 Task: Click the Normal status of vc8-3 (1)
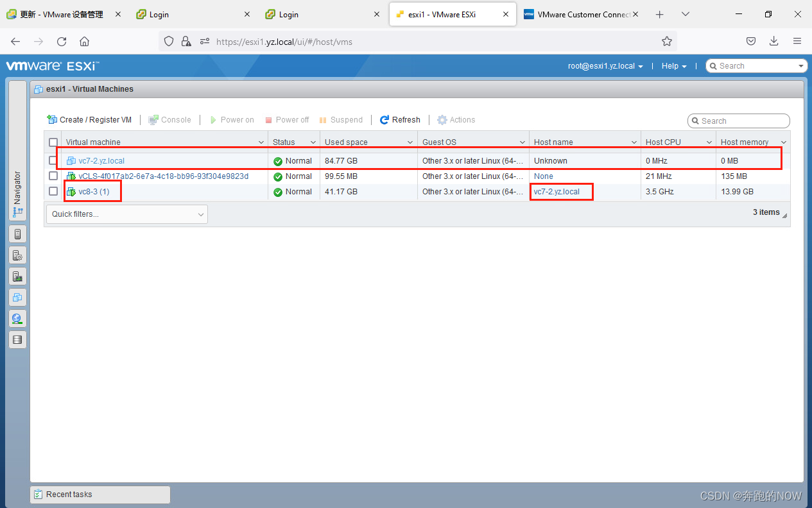pos(293,192)
